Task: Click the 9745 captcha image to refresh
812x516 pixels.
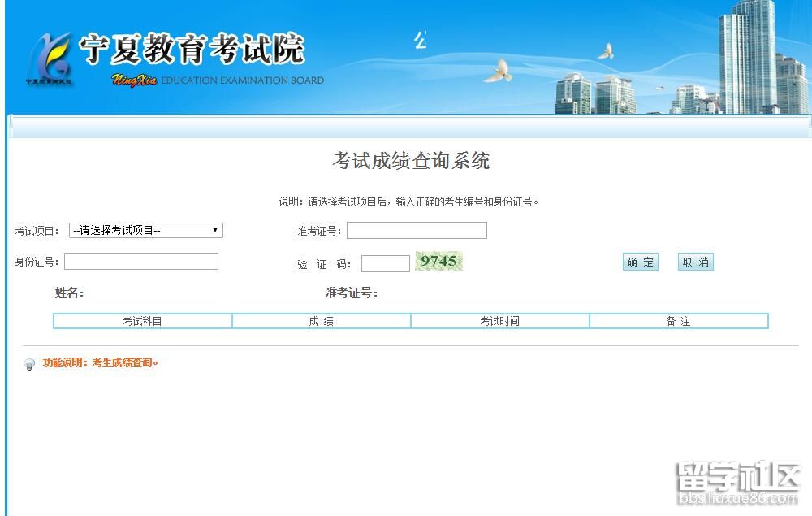Action: click(438, 261)
